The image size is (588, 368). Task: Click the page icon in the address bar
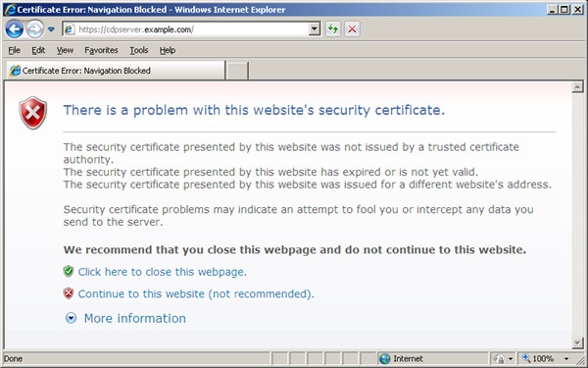click(70, 29)
